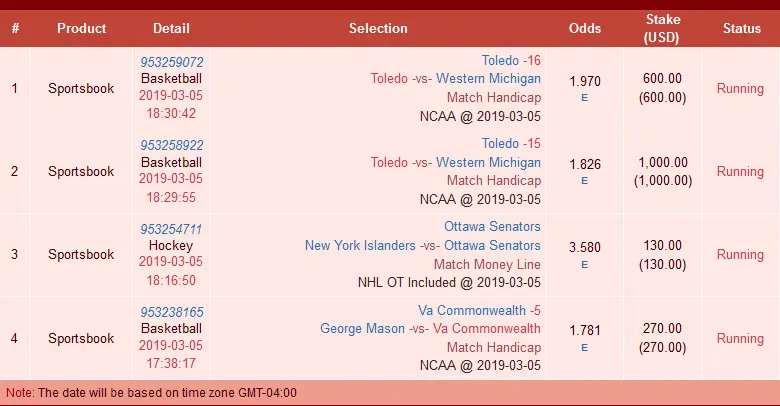780x406 pixels.
Task: Click the E icon below odds 3.580
Action: 584,264
